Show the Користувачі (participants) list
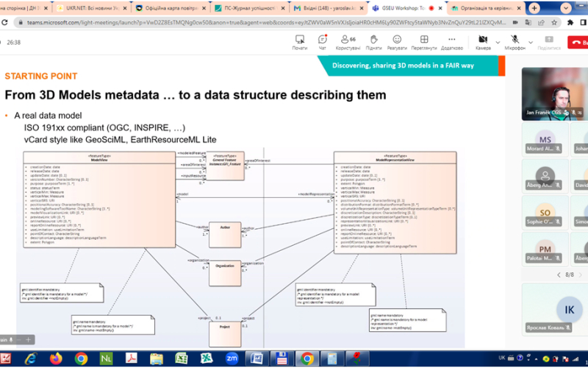Screen dimensions: 588x368 348,42
